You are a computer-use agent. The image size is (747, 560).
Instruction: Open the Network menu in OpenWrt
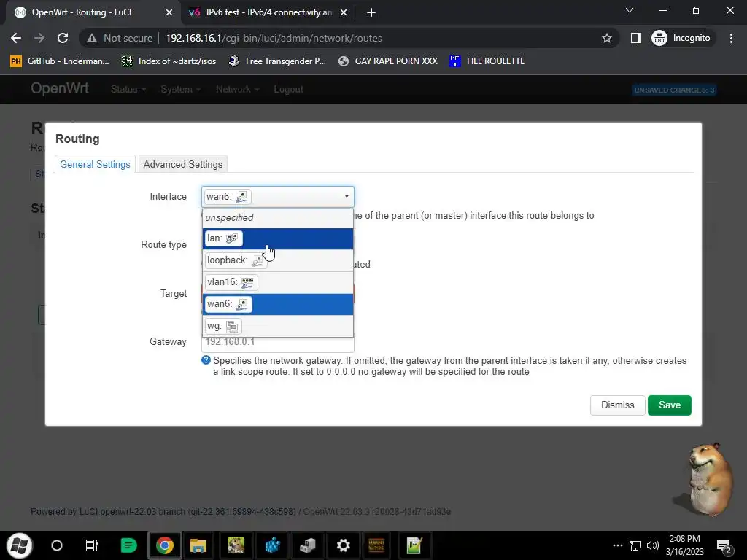pyautogui.click(x=237, y=90)
